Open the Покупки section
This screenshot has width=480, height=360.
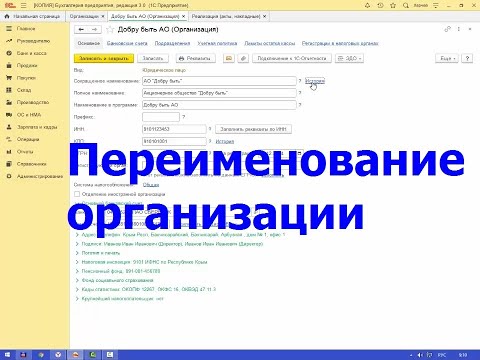tap(26, 78)
